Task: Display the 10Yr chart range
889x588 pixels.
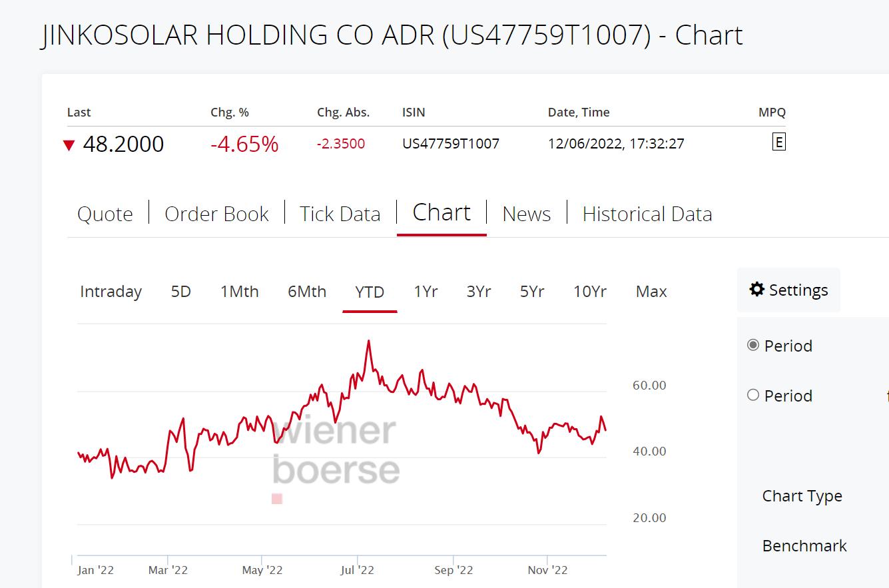Action: 590,292
